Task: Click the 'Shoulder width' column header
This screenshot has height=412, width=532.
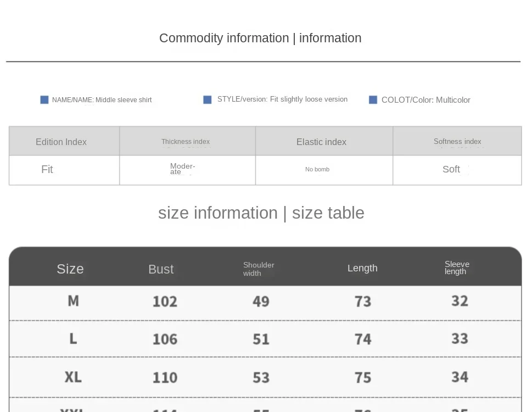Action: point(259,269)
